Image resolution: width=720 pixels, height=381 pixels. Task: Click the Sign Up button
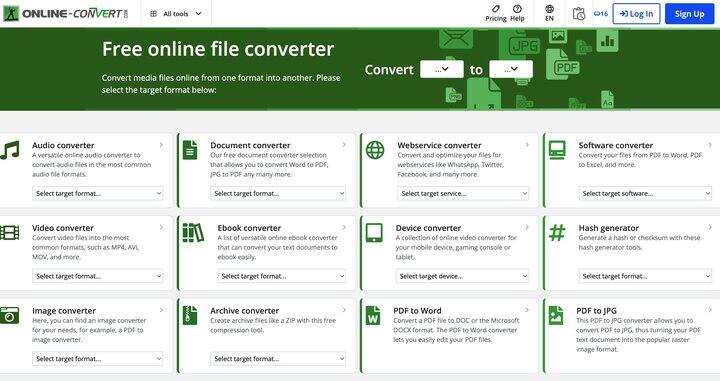tap(689, 14)
